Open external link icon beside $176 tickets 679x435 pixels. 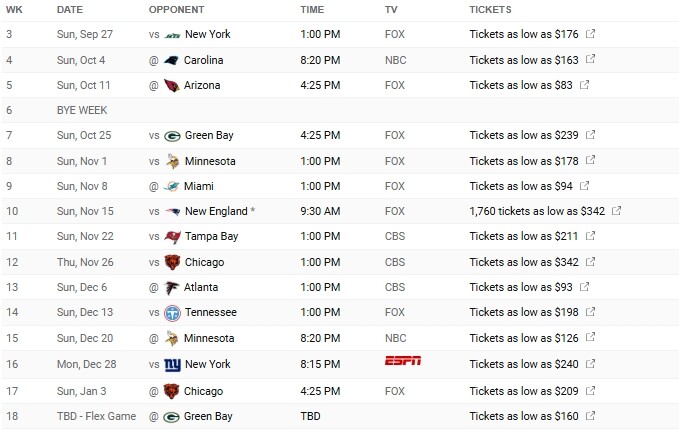[x=590, y=33]
